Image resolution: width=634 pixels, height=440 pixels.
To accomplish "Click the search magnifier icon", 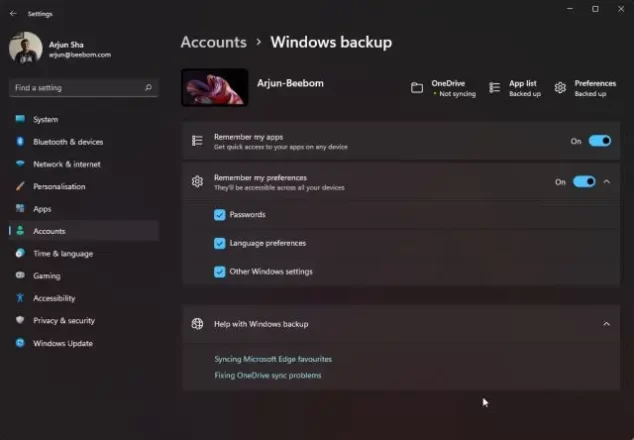I will 148,87.
